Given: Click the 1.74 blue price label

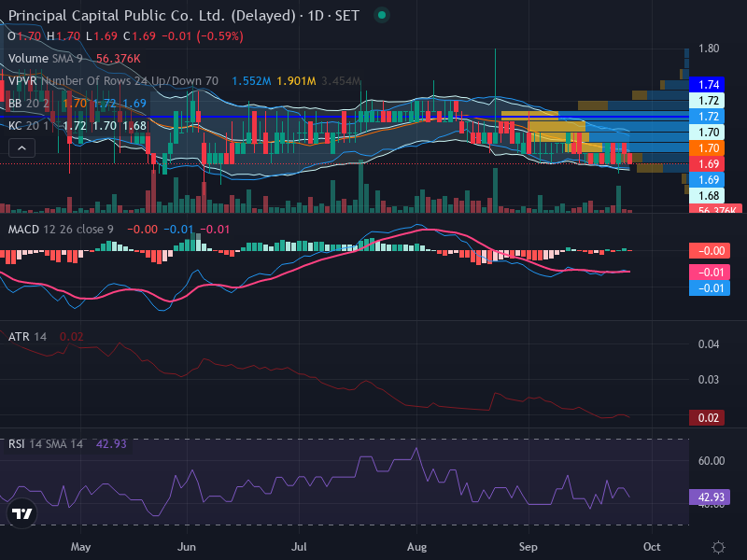Looking at the screenshot, I should pyautogui.click(x=707, y=85).
